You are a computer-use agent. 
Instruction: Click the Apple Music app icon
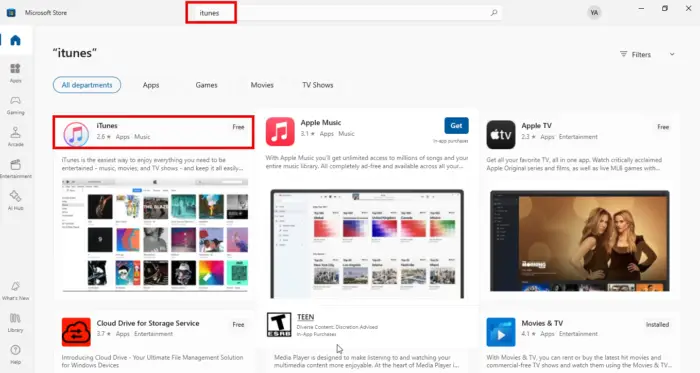click(x=280, y=132)
